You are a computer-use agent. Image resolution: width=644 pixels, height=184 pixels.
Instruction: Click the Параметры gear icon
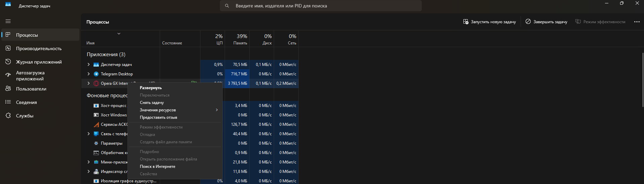click(x=96, y=143)
